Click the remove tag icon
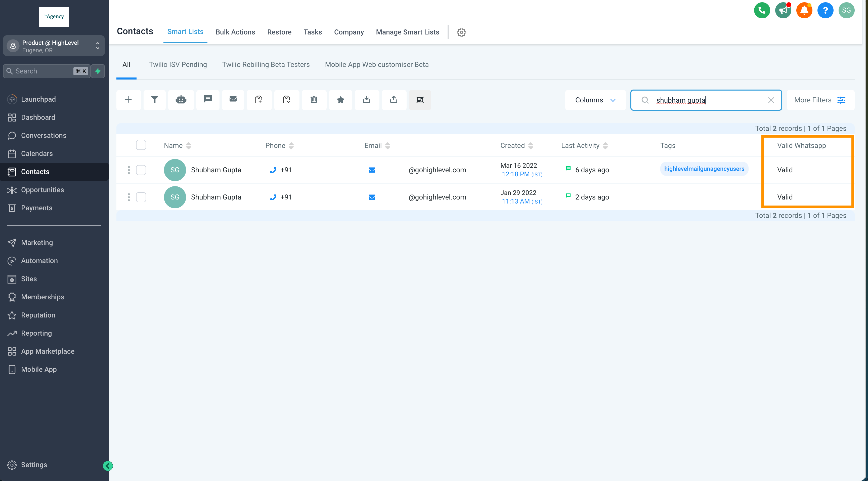Screen dimensions: 868x481 point(286,100)
